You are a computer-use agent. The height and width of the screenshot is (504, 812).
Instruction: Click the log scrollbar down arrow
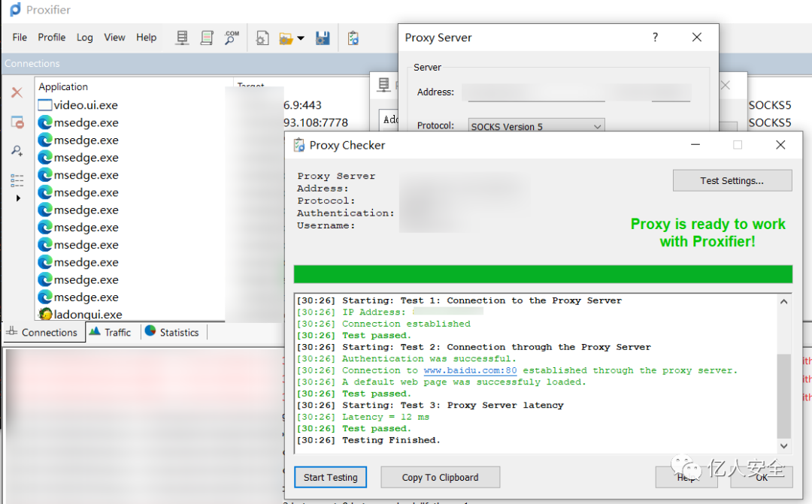click(784, 445)
